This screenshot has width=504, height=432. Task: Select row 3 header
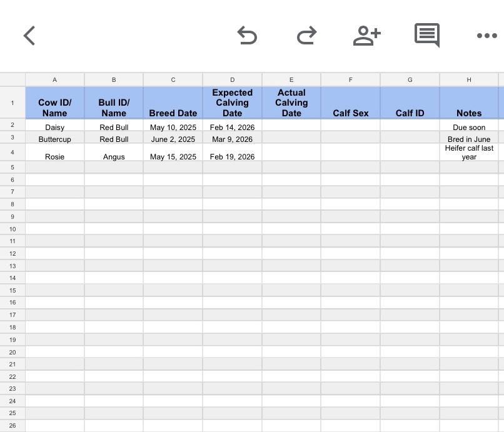[13, 139]
